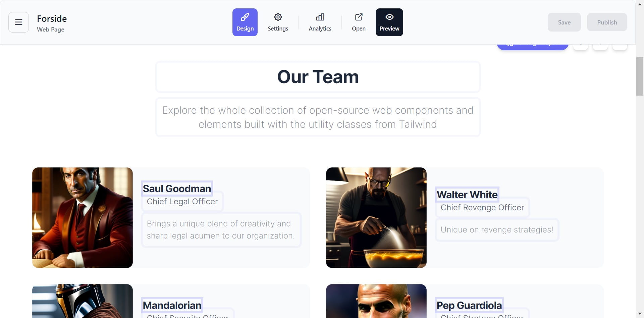This screenshot has height=318, width=644.
Task: Select the Pep Guardiola name text
Action: tap(469, 305)
